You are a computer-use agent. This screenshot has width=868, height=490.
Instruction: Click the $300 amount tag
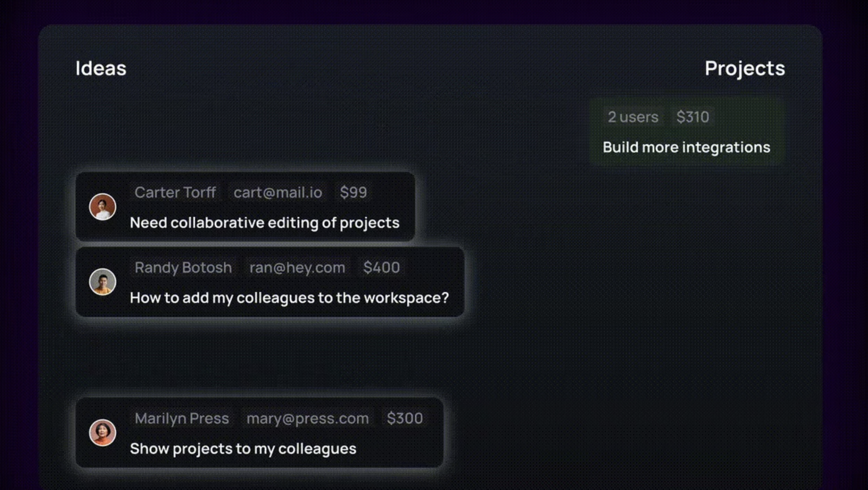404,418
